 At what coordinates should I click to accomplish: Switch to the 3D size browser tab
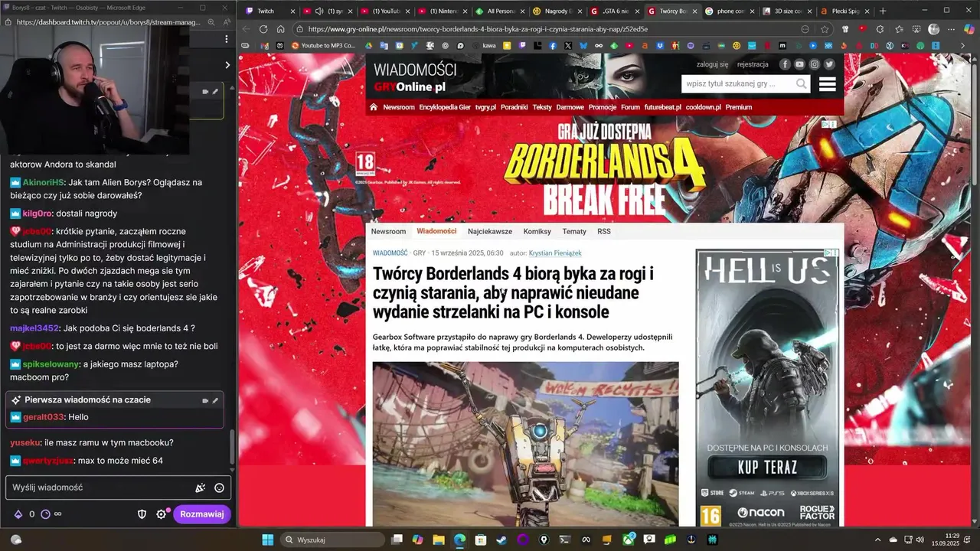click(786, 11)
